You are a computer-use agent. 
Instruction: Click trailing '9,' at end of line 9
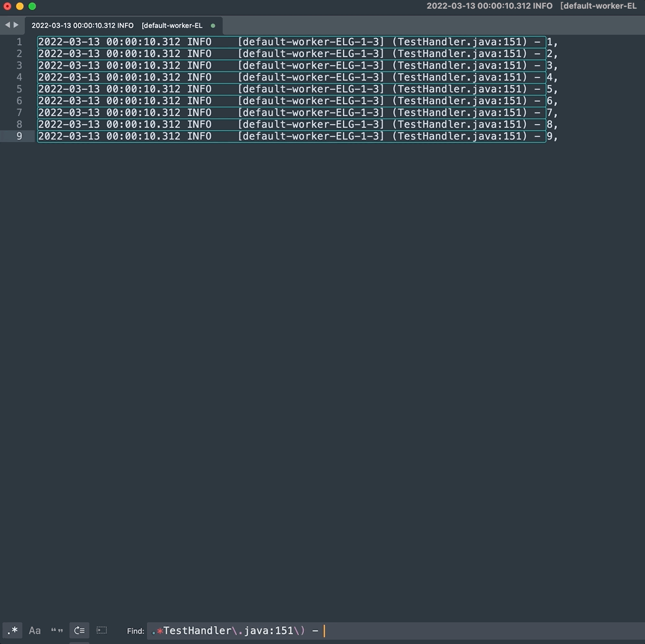552,136
